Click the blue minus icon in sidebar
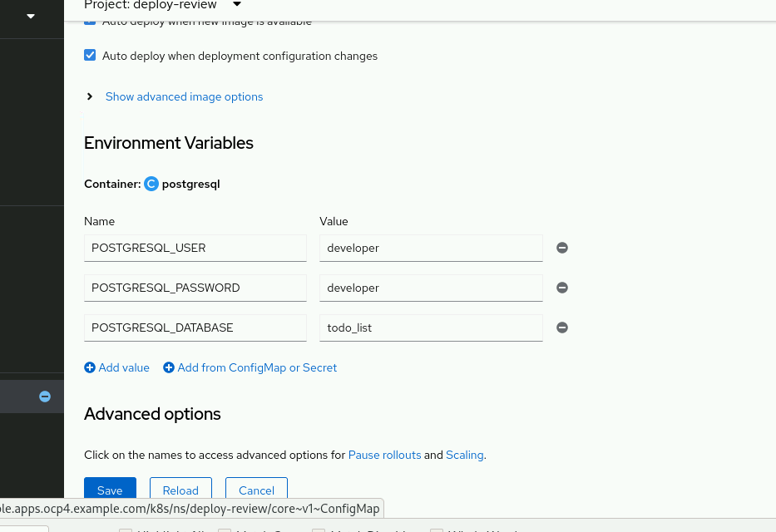776x532 pixels. [45, 397]
